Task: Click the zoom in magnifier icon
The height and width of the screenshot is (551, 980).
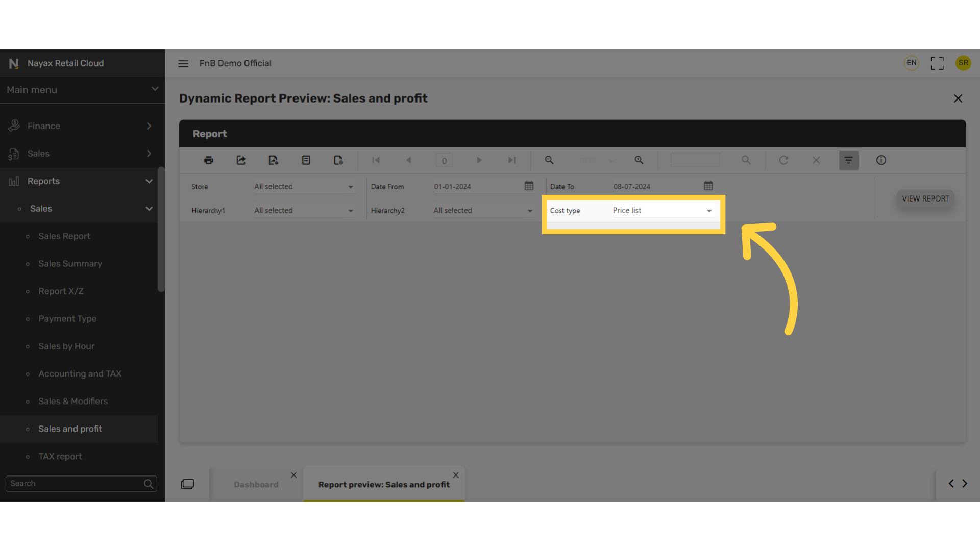Action: tap(639, 160)
